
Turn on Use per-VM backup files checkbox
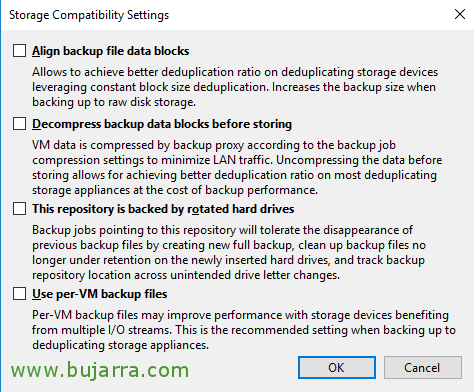click(19, 294)
